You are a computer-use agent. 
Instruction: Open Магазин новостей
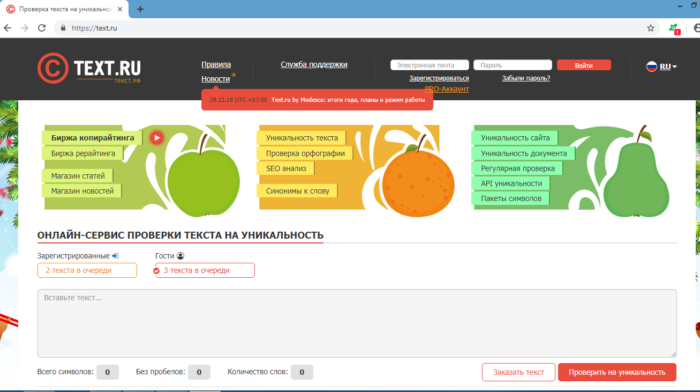(82, 191)
